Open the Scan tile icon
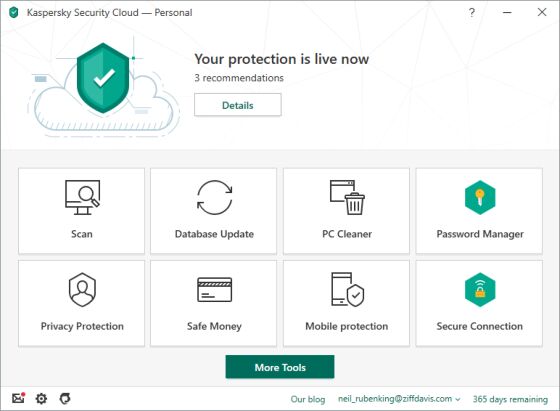This screenshot has width=560, height=411. (82, 197)
